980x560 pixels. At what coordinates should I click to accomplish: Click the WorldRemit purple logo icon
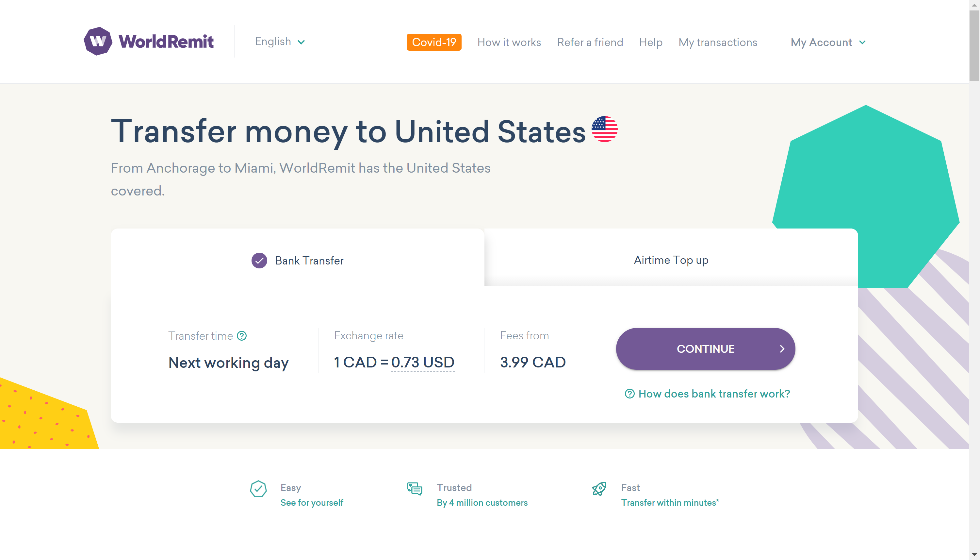(x=98, y=41)
